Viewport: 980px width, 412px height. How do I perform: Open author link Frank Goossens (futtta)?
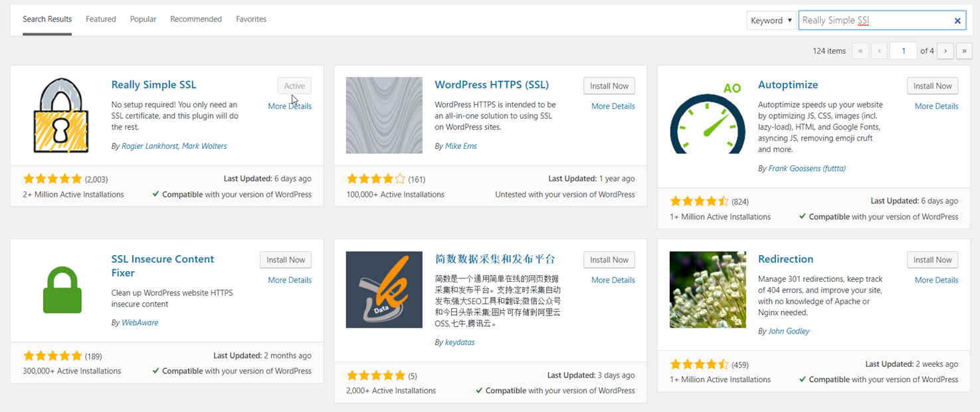click(x=807, y=169)
